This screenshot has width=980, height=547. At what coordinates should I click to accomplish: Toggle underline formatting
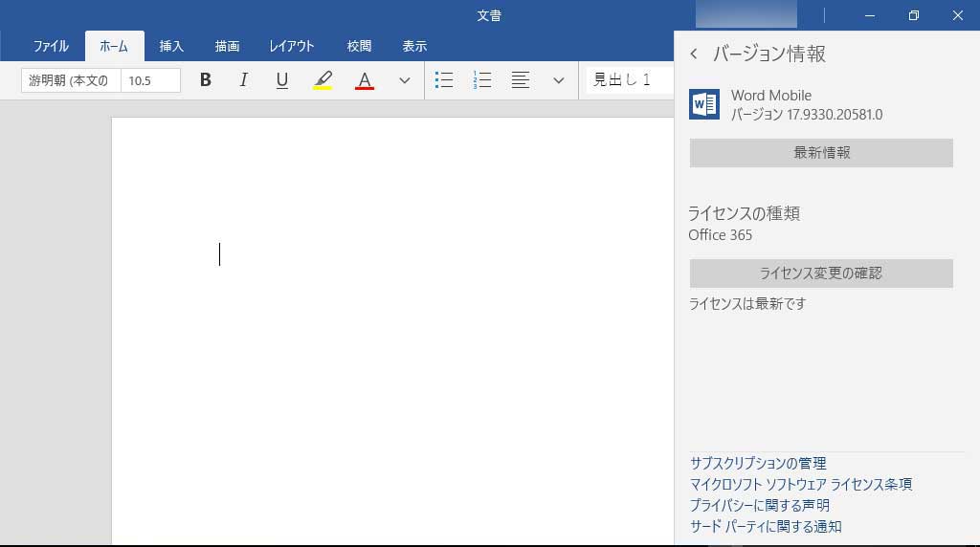coord(281,80)
